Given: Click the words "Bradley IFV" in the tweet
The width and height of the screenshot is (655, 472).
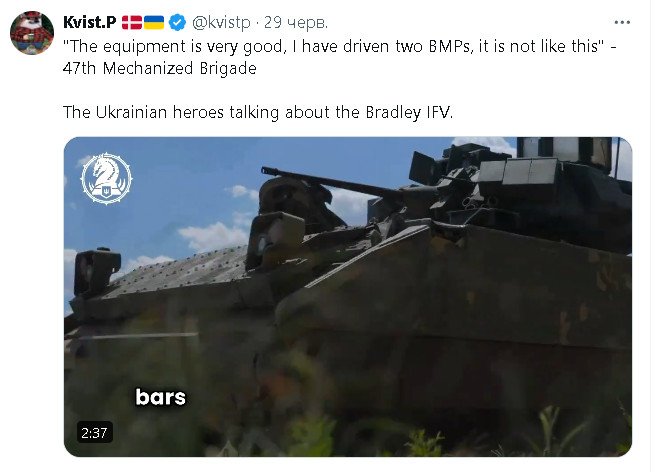Looking at the screenshot, I should coord(409,112).
